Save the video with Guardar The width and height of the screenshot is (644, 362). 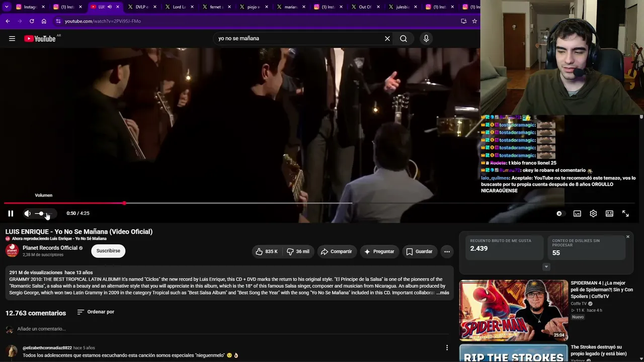point(419,251)
